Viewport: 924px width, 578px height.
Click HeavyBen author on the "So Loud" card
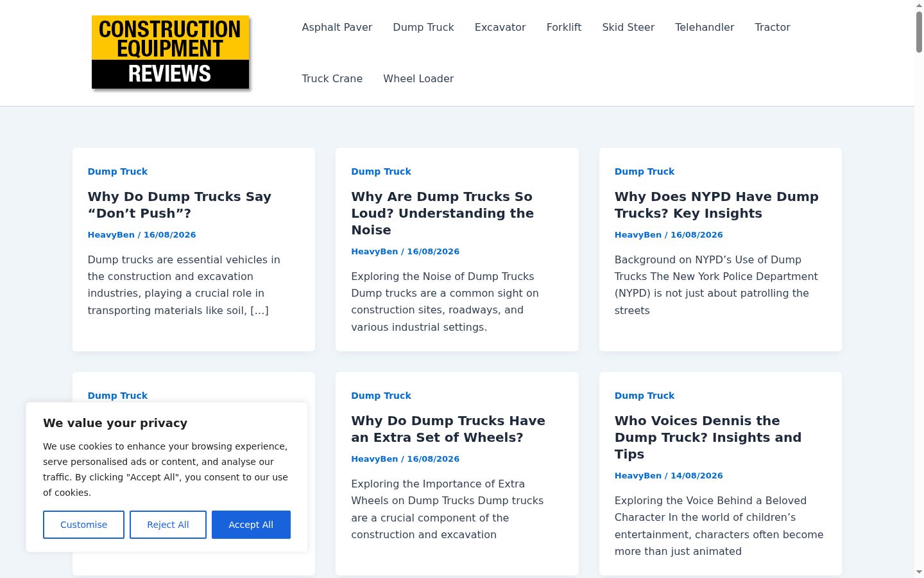tap(375, 251)
